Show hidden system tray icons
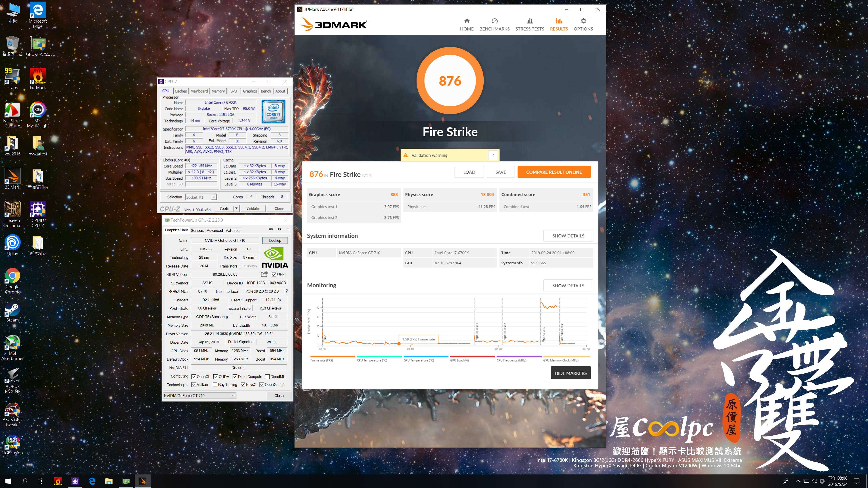The height and width of the screenshot is (488, 868). (x=798, y=481)
